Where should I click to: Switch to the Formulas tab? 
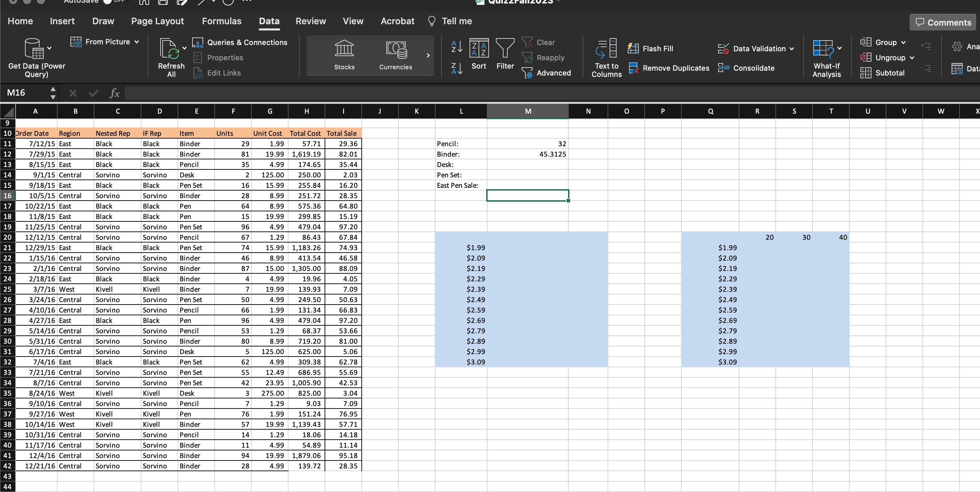pyautogui.click(x=222, y=21)
